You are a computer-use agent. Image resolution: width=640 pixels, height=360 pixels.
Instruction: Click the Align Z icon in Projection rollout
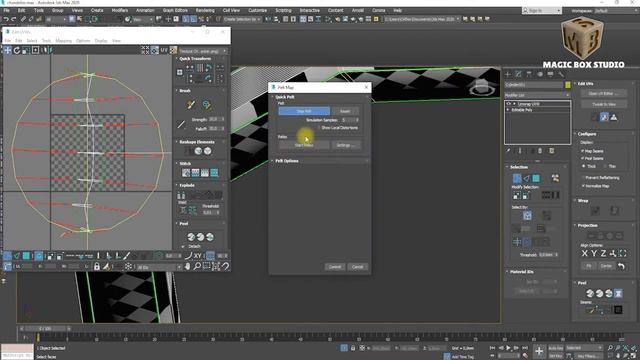click(x=603, y=253)
